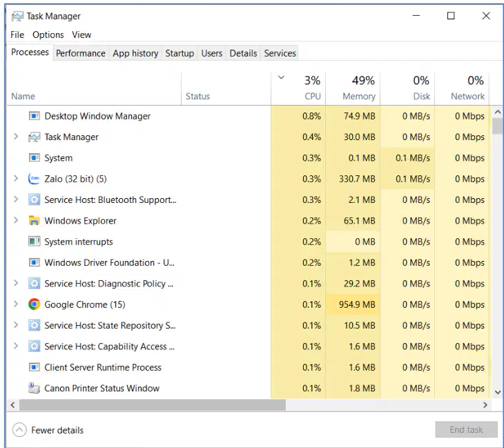Click the Windows Driver Foundation icon
This screenshot has width=504, height=448.
35,262
